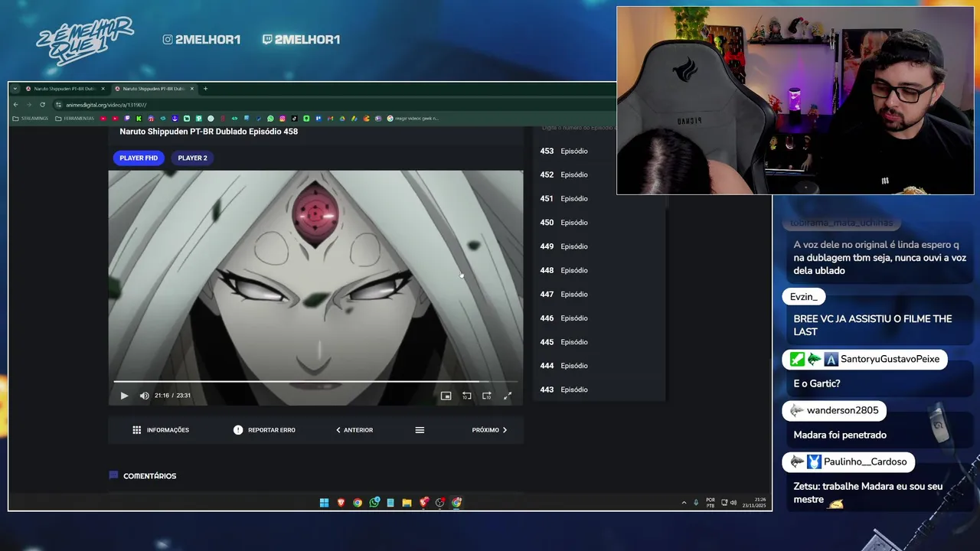The height and width of the screenshot is (551, 980).
Task: Play the episode 458 video
Action: click(124, 396)
